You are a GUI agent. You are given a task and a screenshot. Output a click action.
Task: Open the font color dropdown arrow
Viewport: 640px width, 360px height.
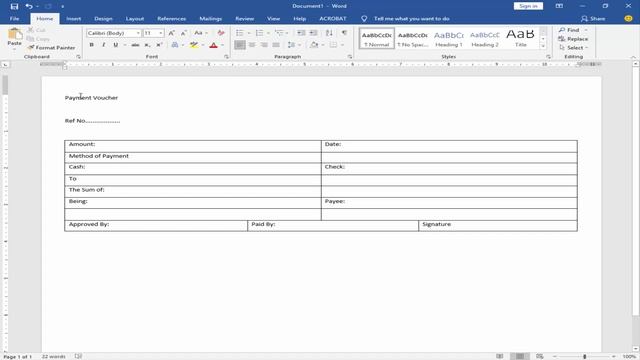[x=222, y=45]
